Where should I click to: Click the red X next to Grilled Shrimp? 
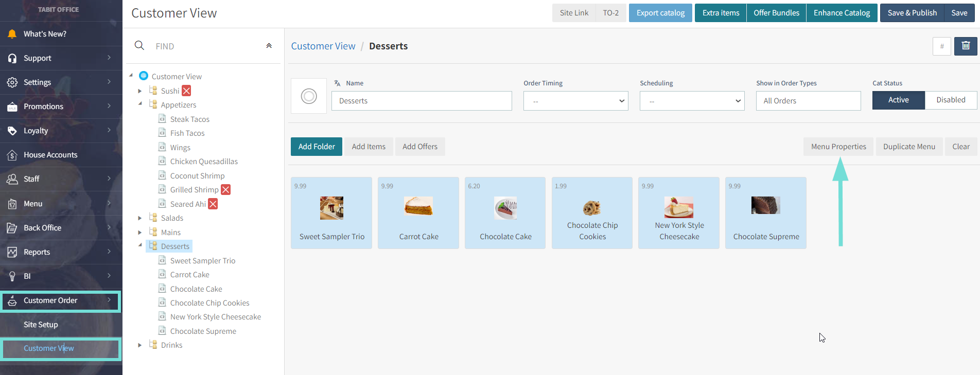click(225, 190)
